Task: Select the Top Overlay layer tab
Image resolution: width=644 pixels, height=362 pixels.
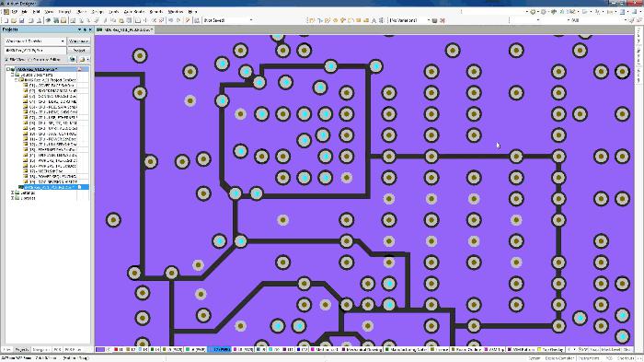Action: point(550,350)
